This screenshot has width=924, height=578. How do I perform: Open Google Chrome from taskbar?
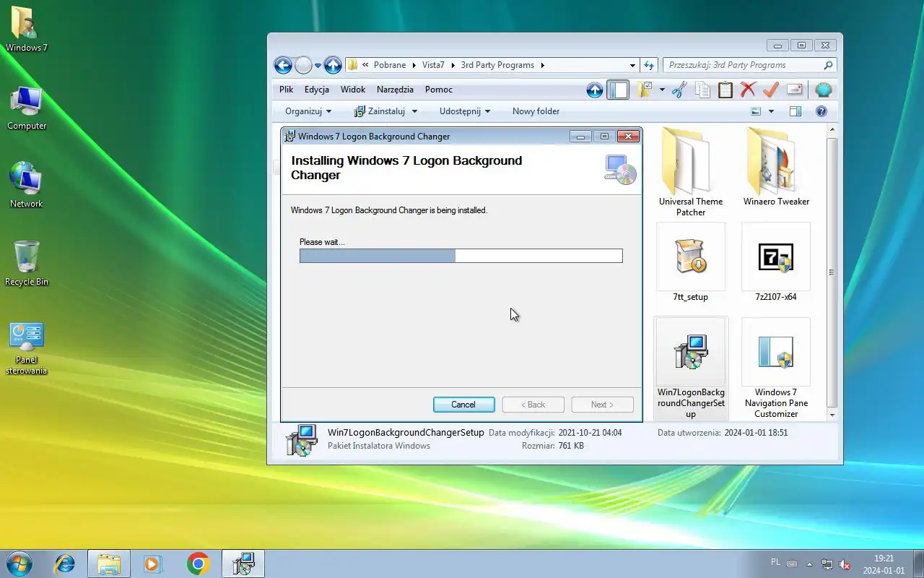(198, 564)
